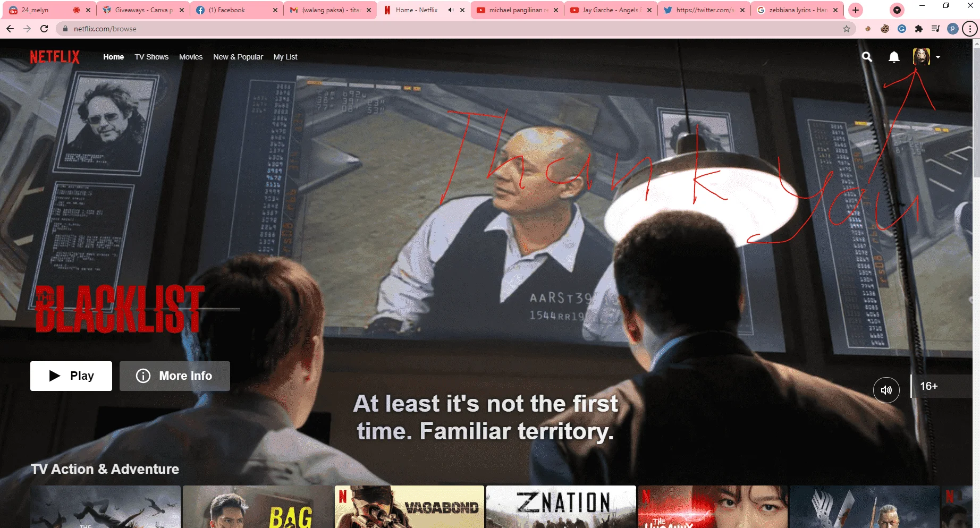Viewport: 980px width, 528px height.
Task: Switch to the twitter.com tab
Action: click(705, 10)
